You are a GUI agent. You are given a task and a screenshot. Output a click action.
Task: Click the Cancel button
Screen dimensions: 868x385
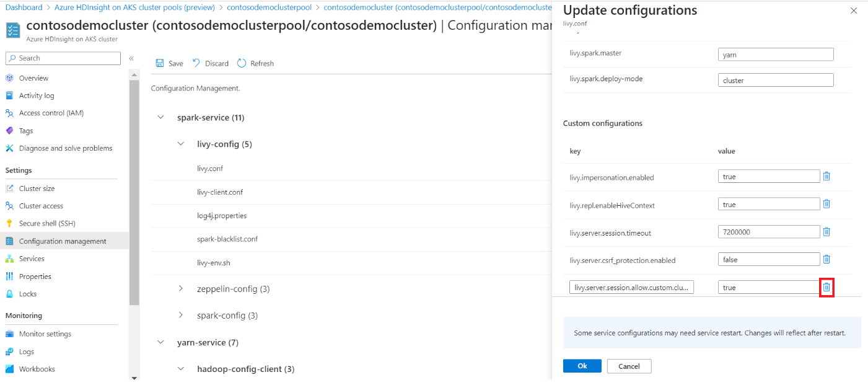coord(629,366)
